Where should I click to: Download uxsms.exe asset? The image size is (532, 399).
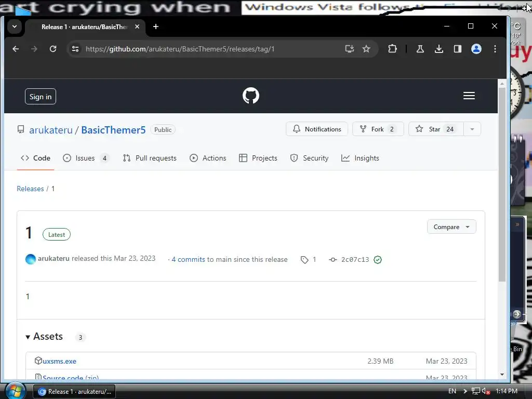pos(59,362)
